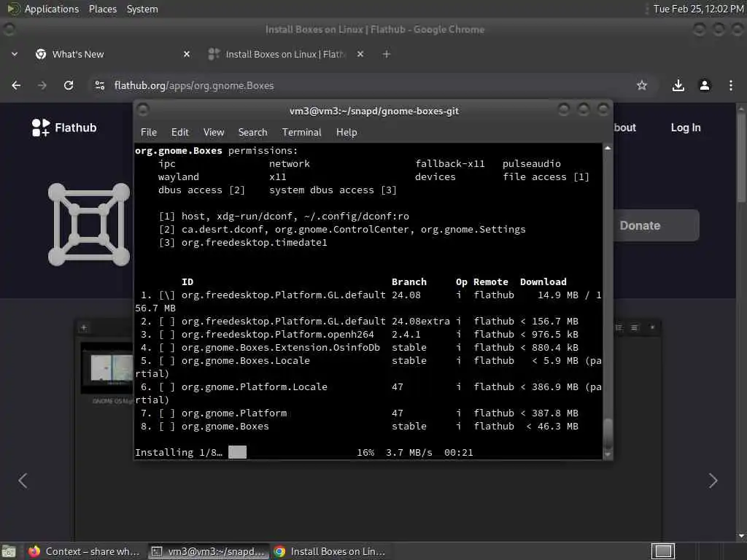Screen dimensions: 747x560
Task: Click the workspace switcher in bottom panel
Action: click(x=662, y=551)
